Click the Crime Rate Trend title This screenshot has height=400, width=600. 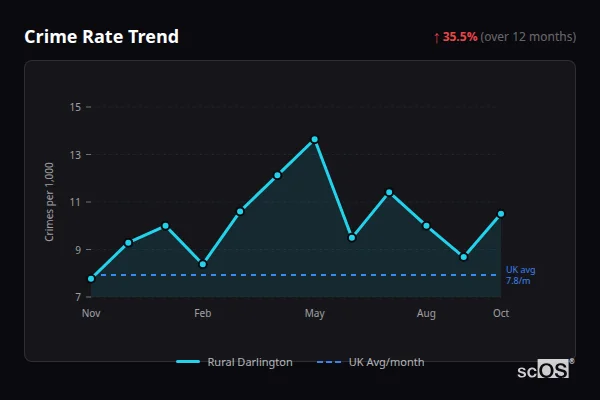tap(101, 37)
